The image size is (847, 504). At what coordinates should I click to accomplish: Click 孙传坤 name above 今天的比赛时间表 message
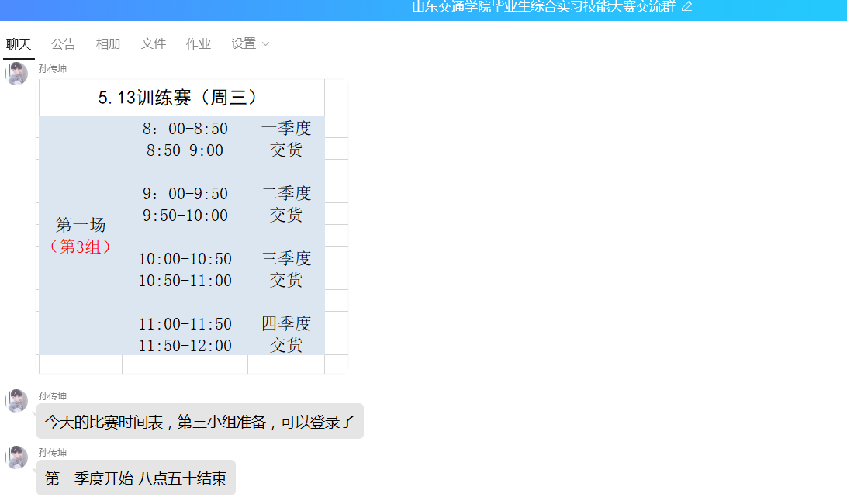(x=53, y=395)
